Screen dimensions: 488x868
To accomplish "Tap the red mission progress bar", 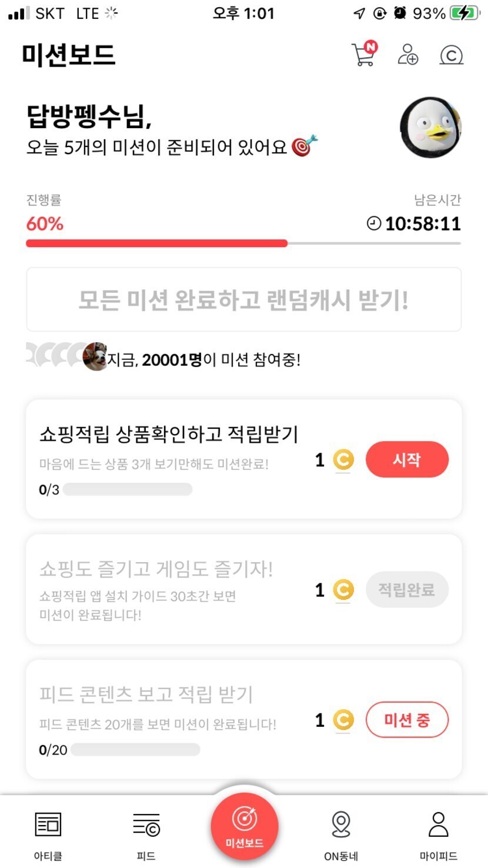I will pyautogui.click(x=156, y=243).
